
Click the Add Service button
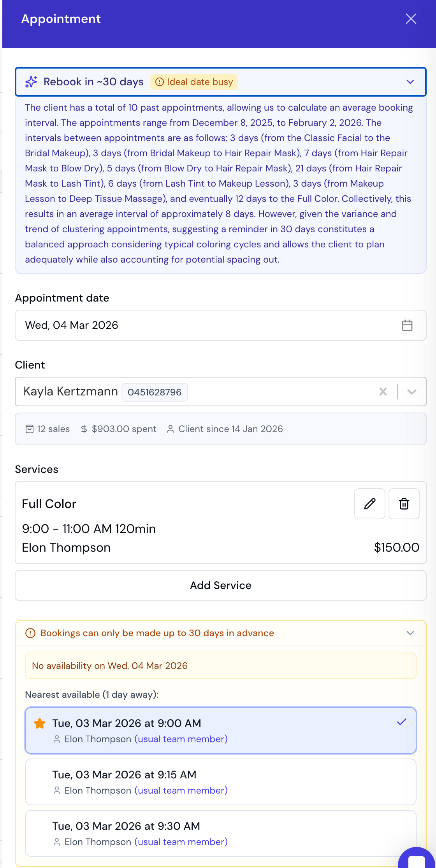(x=220, y=586)
